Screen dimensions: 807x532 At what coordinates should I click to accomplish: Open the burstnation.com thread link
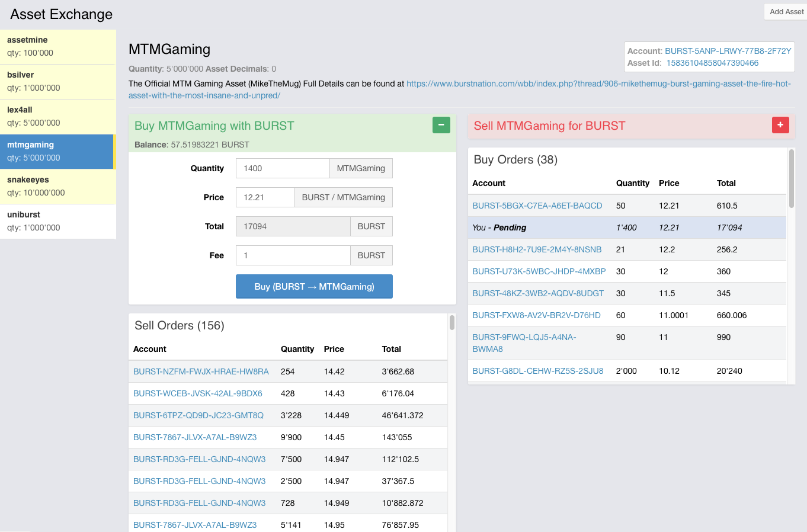(598, 84)
